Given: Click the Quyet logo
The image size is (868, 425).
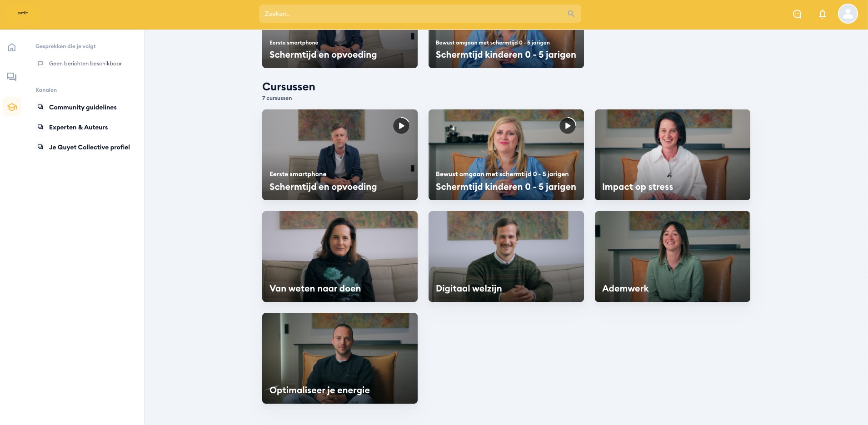Looking at the screenshot, I should coord(23,13).
